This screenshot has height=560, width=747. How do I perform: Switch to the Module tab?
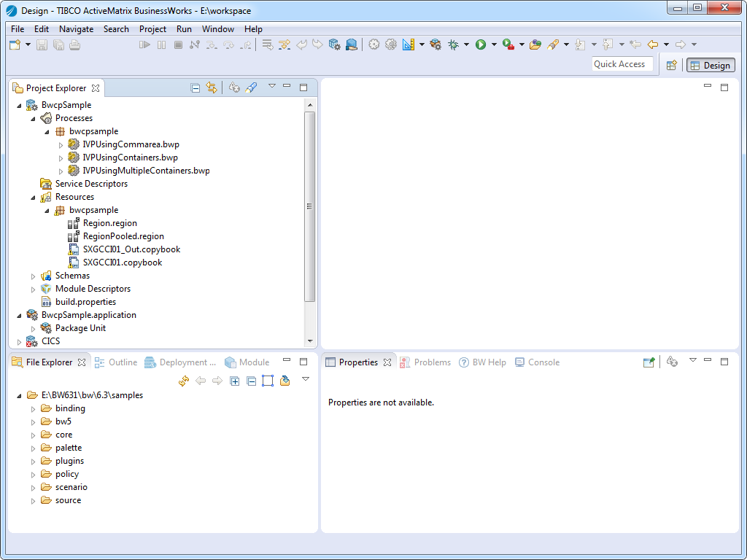tap(247, 362)
